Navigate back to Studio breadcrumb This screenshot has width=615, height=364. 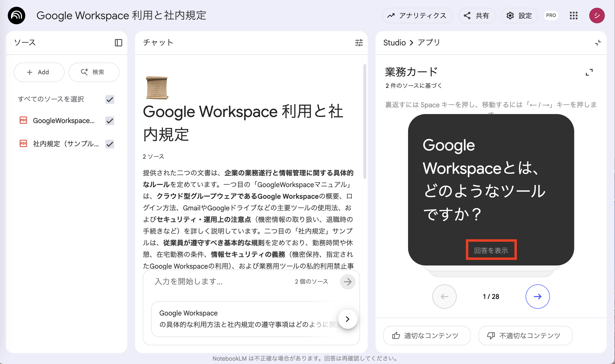(394, 43)
